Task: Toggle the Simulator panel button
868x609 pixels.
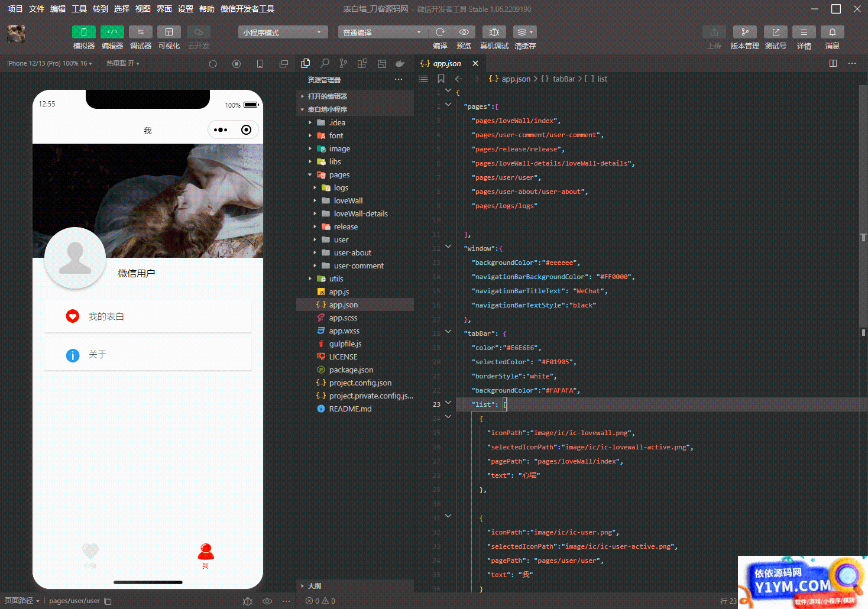Action: 83,32
